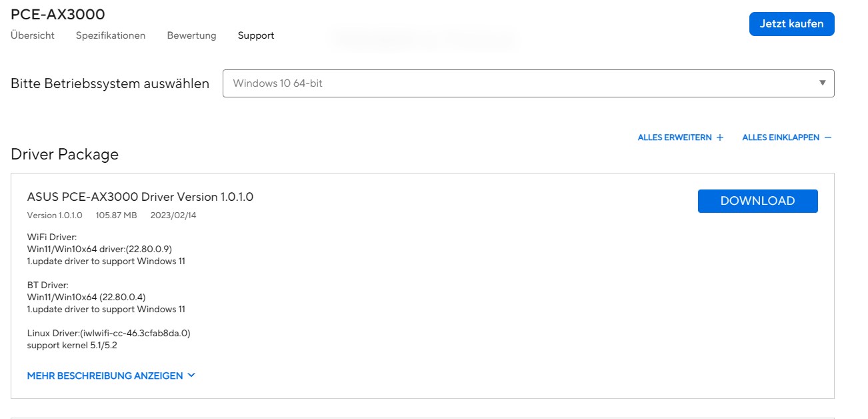
Task: Click the Win11/Win10x64 driver:(22.80.0.9) text
Action: pyautogui.click(x=99, y=249)
